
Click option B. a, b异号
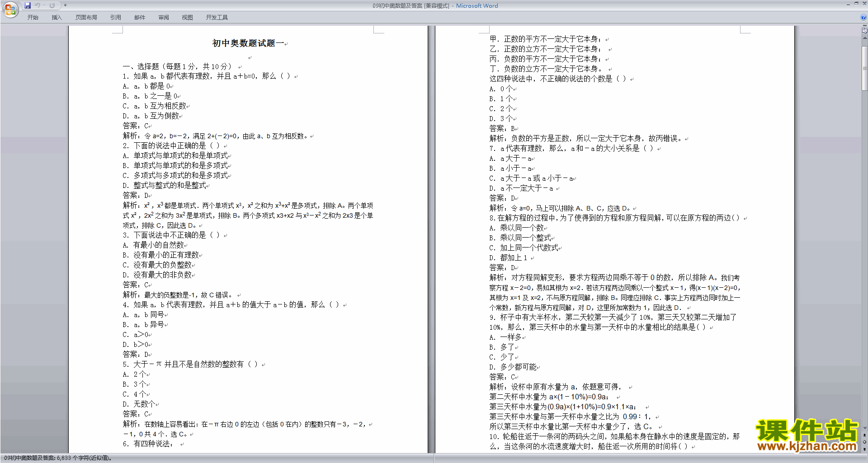click(x=143, y=324)
